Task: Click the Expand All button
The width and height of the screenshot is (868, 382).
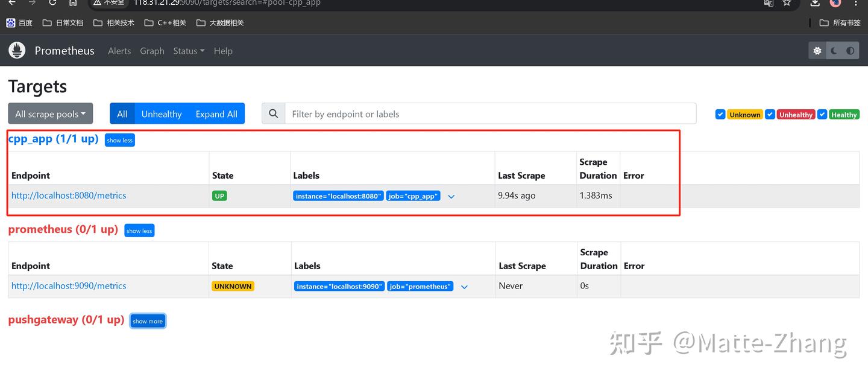Action: click(x=216, y=113)
